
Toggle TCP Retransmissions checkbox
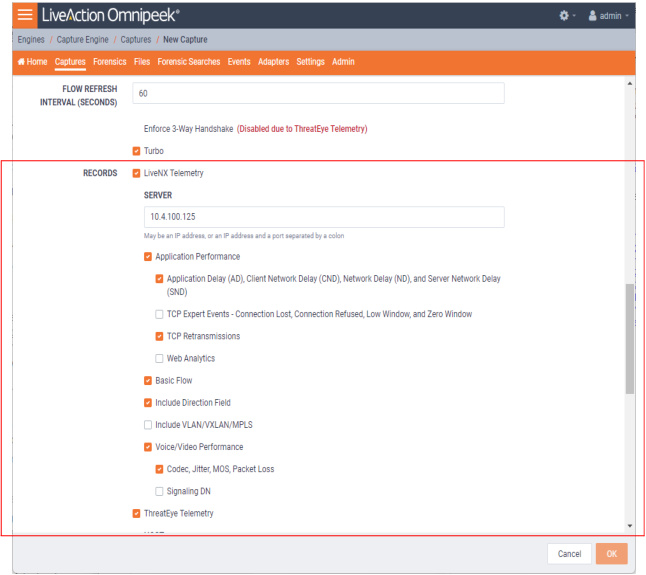[x=159, y=337]
